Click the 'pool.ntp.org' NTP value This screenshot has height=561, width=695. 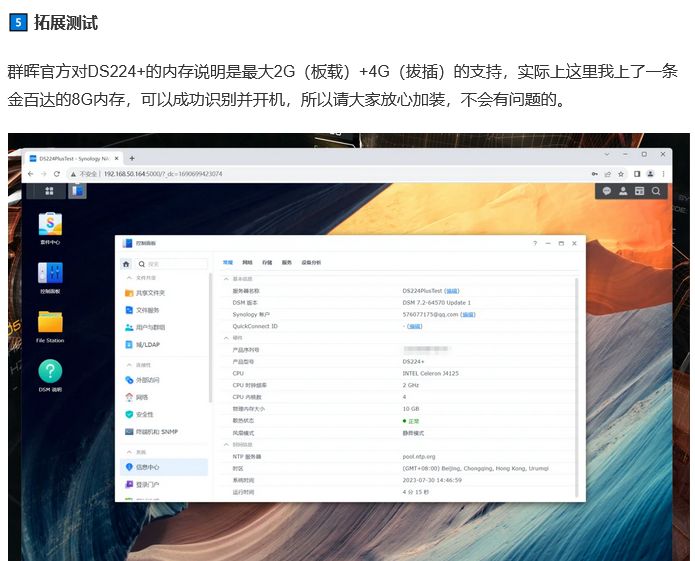click(x=419, y=457)
